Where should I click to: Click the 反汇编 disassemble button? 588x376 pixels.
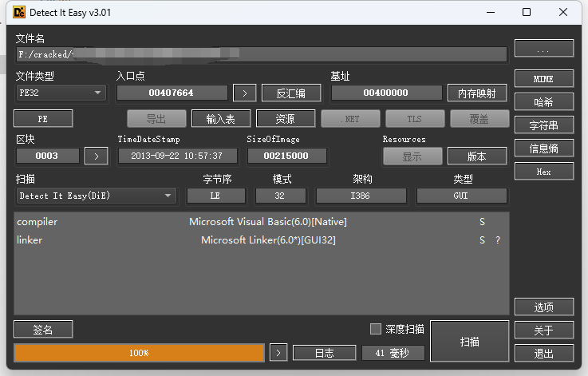pos(291,93)
